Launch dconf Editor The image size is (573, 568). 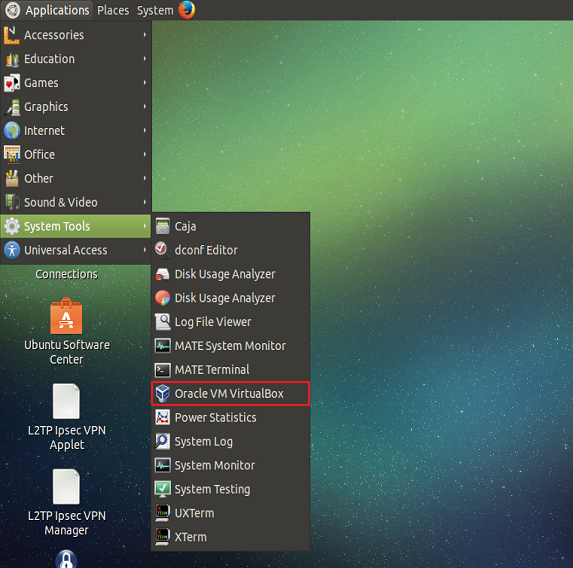(230, 250)
